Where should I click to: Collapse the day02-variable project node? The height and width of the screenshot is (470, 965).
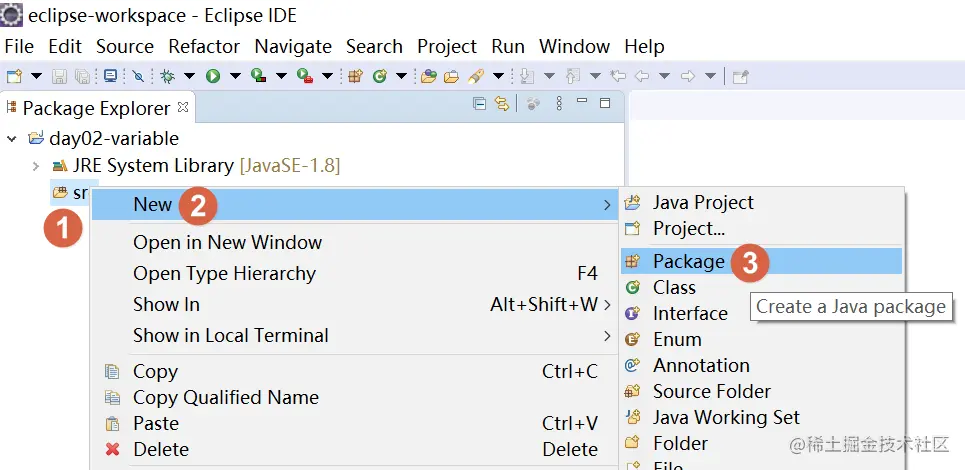(x=11, y=139)
